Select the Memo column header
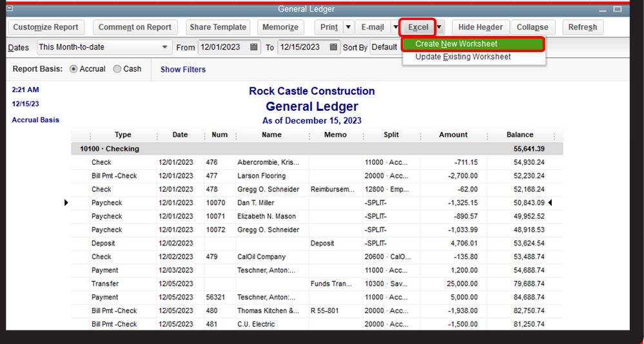 [335, 135]
